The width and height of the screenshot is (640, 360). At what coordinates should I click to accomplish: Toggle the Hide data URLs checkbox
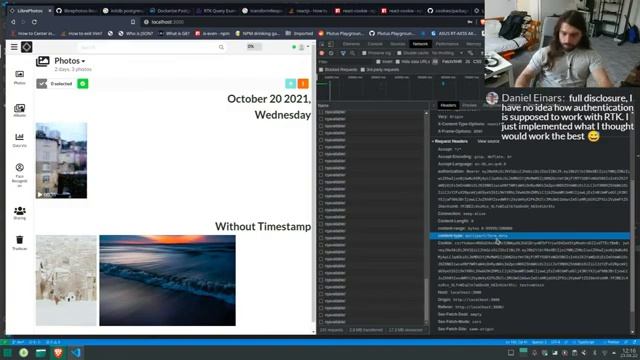pos(398,62)
